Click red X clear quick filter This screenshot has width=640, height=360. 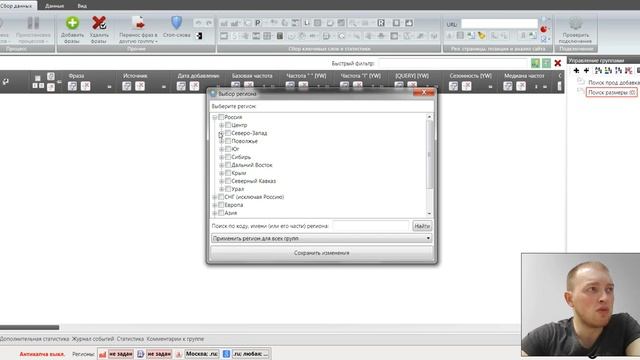pyautogui.click(x=558, y=63)
